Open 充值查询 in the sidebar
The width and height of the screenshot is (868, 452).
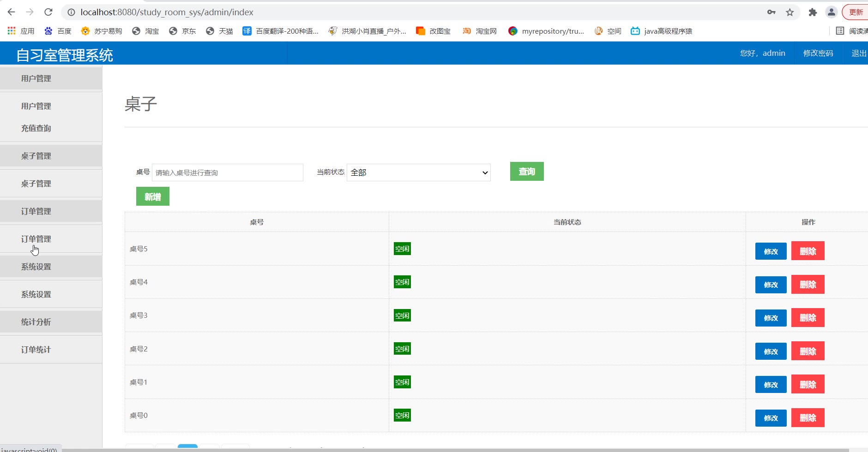click(x=36, y=128)
